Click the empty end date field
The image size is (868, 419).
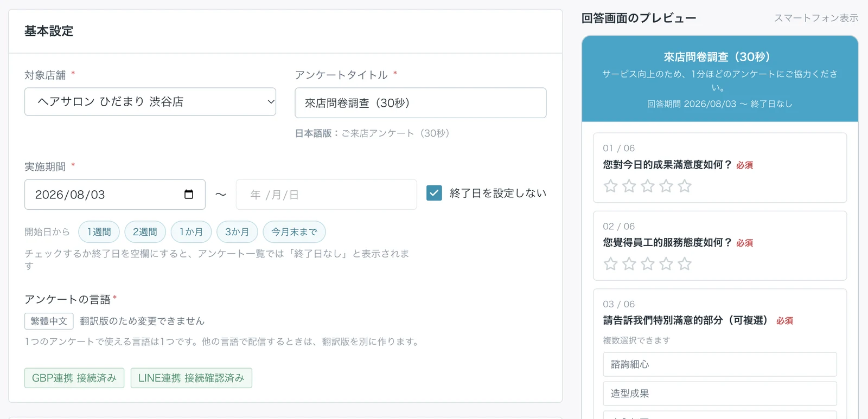pos(327,195)
